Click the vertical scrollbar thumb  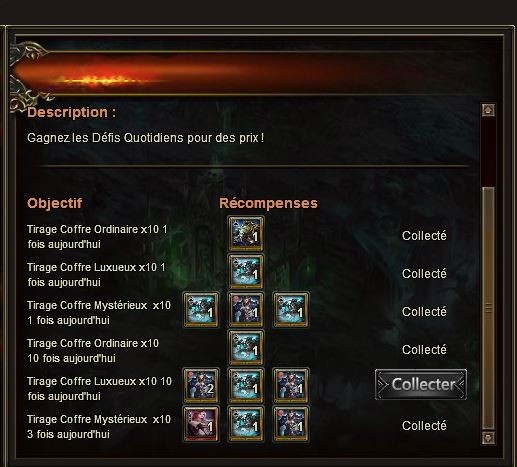[x=488, y=308]
